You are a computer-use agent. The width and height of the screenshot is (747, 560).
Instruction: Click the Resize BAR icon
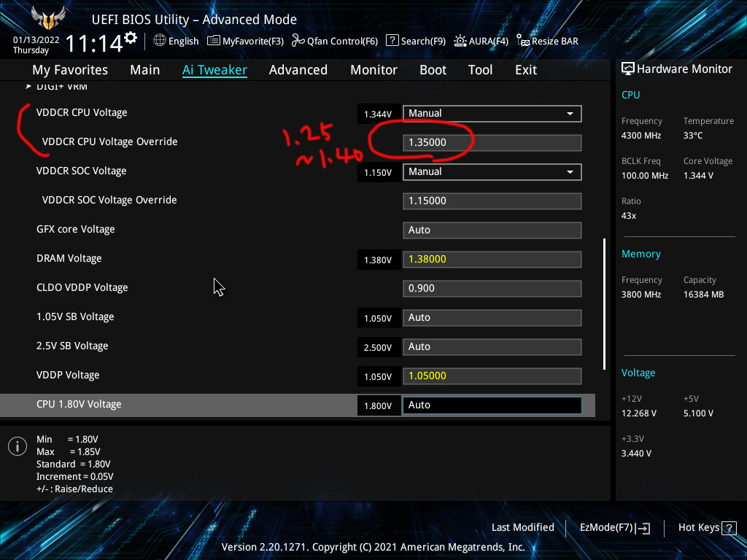coord(523,41)
